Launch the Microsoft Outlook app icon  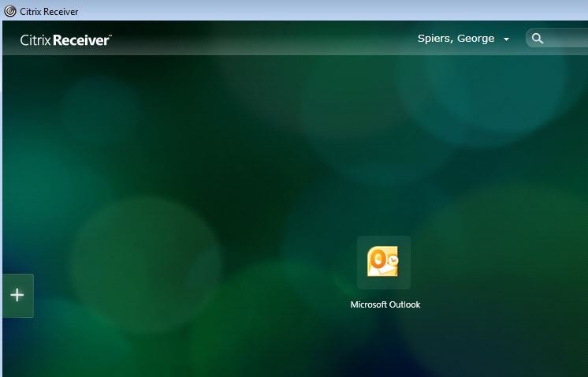pos(384,262)
